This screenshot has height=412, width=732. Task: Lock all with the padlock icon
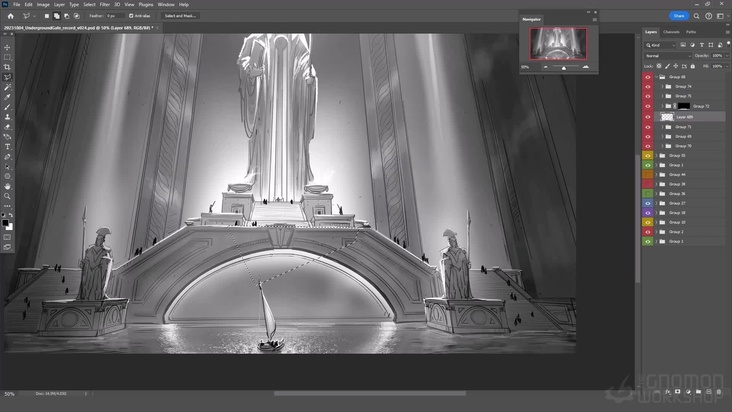click(x=692, y=66)
